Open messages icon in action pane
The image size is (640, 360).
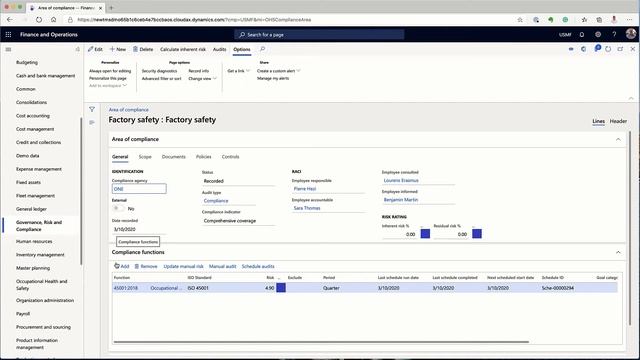(x=598, y=49)
